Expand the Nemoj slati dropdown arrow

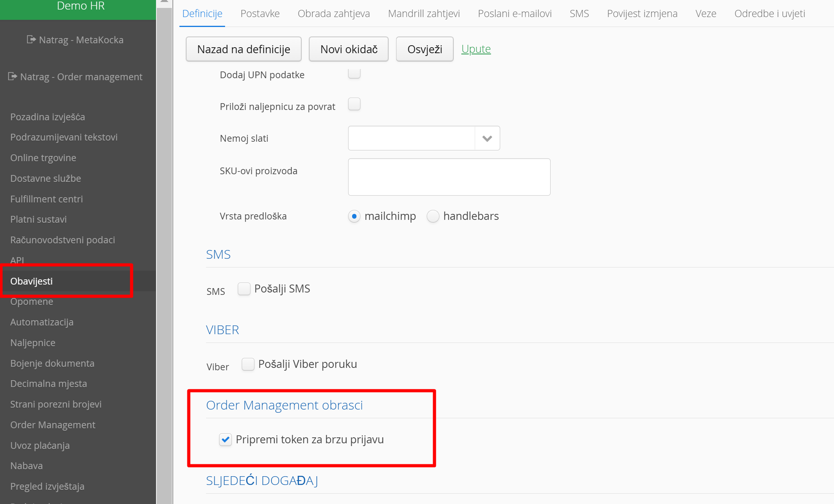487,139
